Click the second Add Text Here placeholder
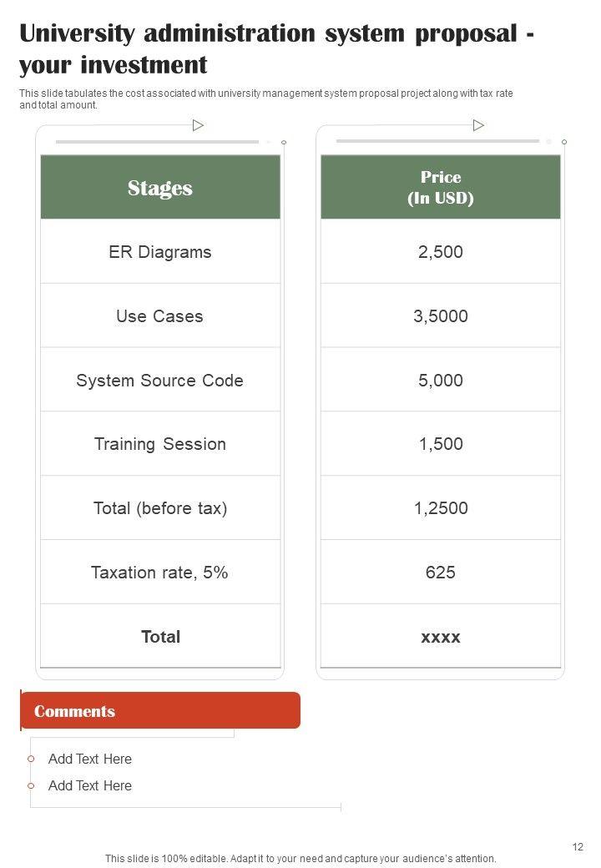Screen dimensions: 601x868 click(90, 785)
